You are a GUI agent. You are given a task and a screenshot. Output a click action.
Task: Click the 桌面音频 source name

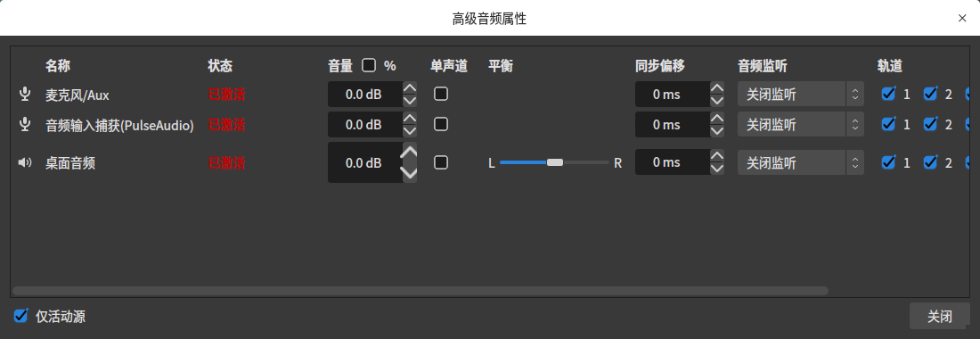click(70, 163)
